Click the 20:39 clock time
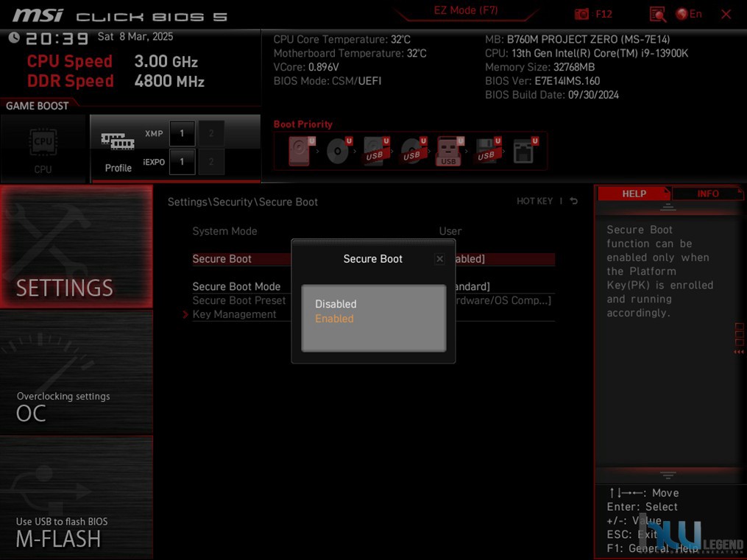This screenshot has height=560, width=747. 57,38
